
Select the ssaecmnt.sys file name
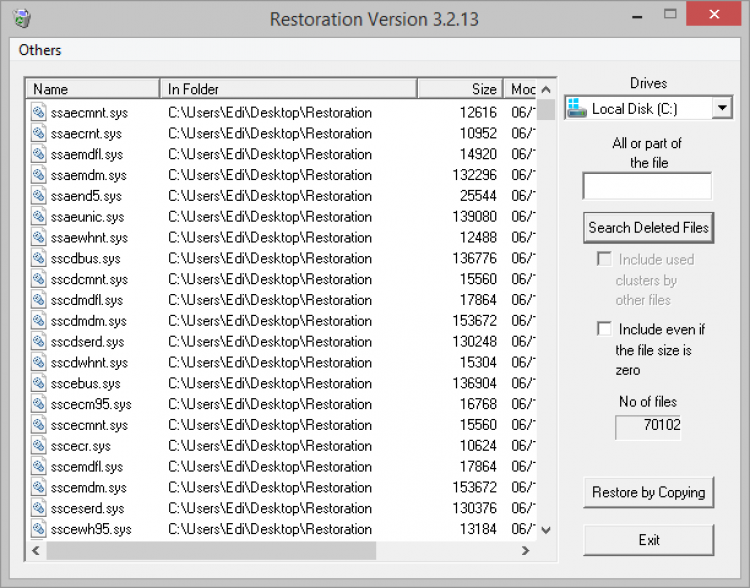tap(89, 113)
